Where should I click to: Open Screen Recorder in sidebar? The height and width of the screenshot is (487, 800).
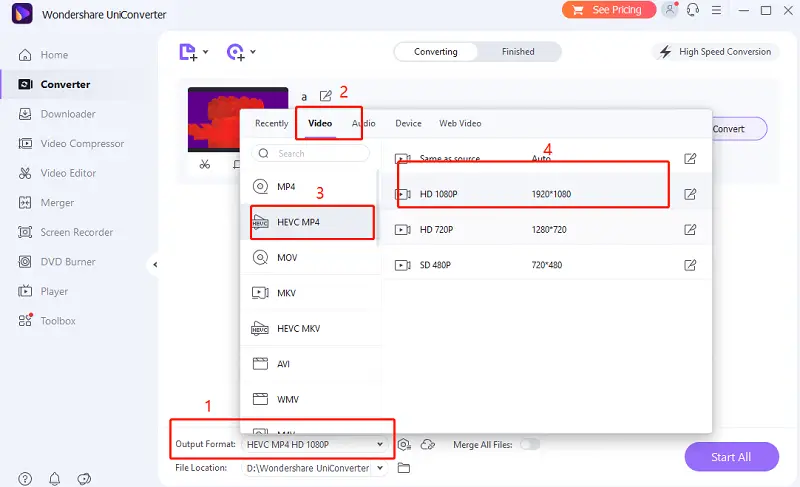[x=65, y=232]
